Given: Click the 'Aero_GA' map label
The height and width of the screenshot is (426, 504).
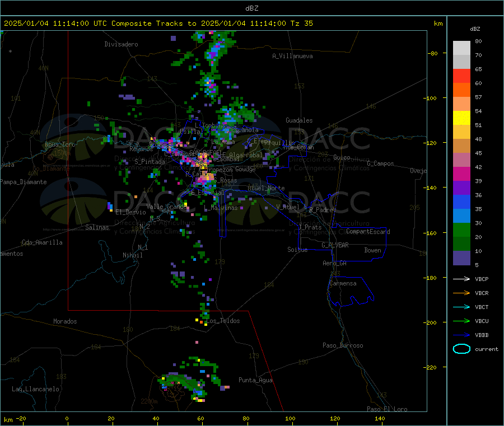Looking at the screenshot, I should pyautogui.click(x=335, y=263).
